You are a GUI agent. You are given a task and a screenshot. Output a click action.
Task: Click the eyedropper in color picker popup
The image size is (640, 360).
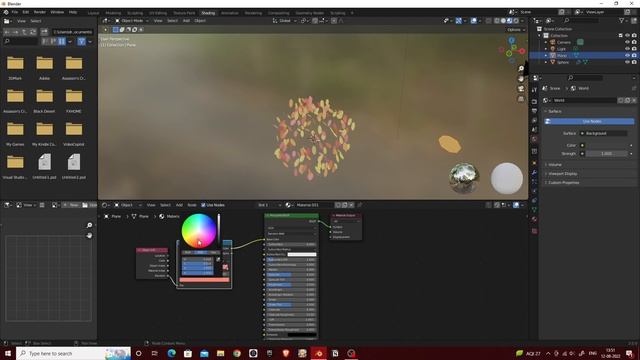point(218,259)
